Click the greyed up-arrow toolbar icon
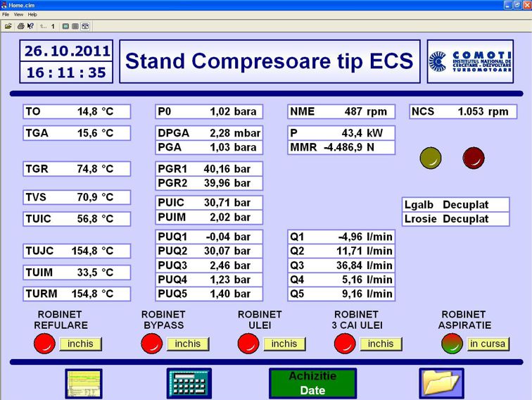The height and width of the screenshot is (400, 532). [43, 26]
